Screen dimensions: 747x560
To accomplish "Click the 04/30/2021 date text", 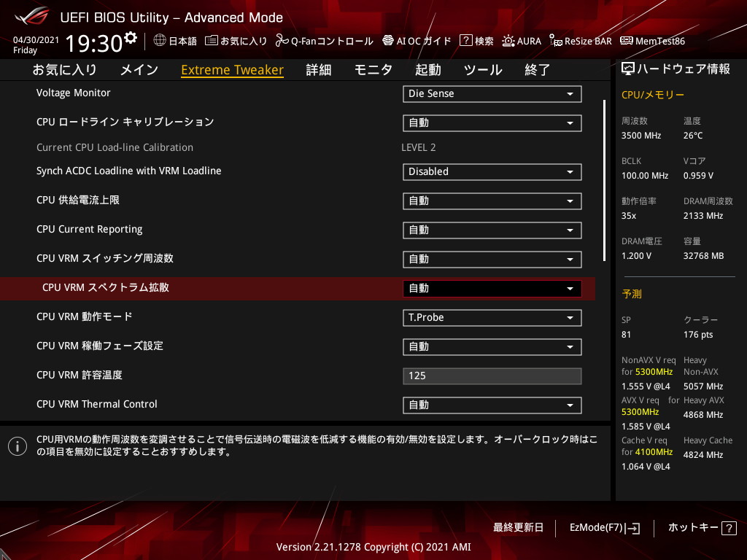I will click(x=36, y=40).
